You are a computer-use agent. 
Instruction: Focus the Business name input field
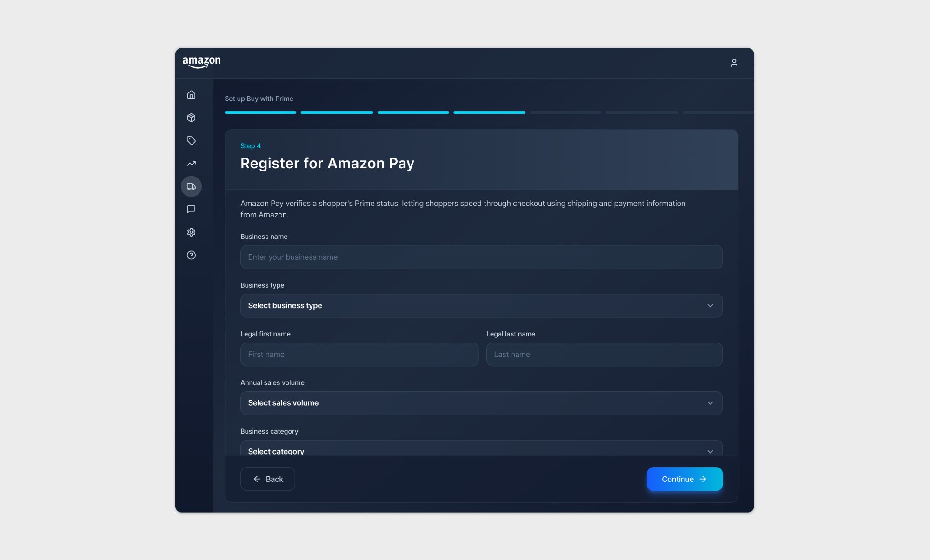click(x=481, y=257)
